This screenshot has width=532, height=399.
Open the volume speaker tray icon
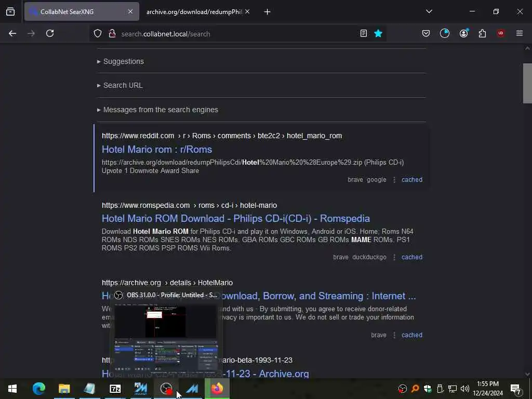tap(465, 389)
